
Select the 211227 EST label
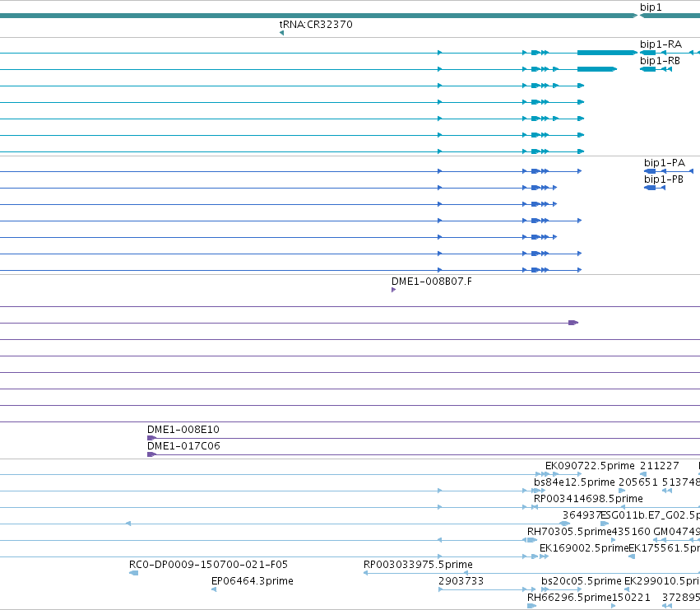click(x=660, y=466)
